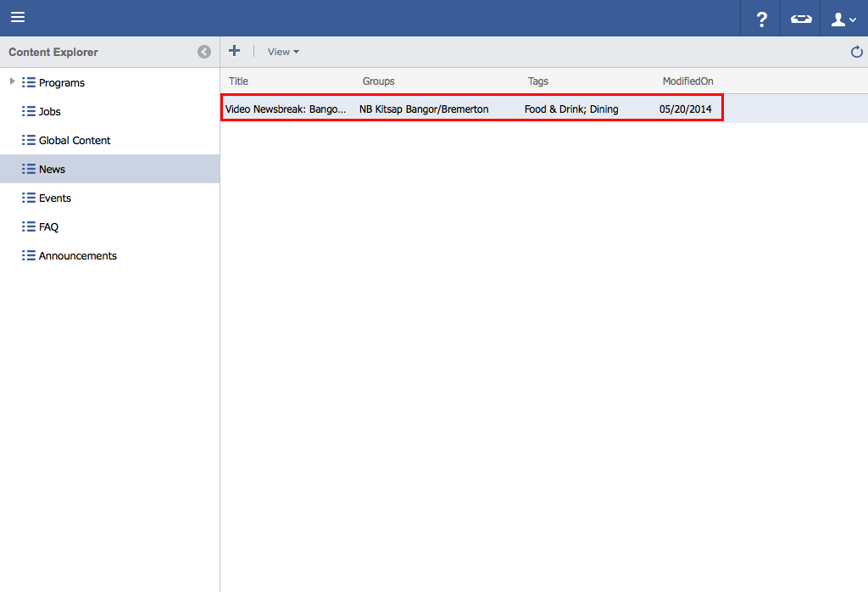
Task: Sort by the Title column header
Action: pyautogui.click(x=239, y=81)
